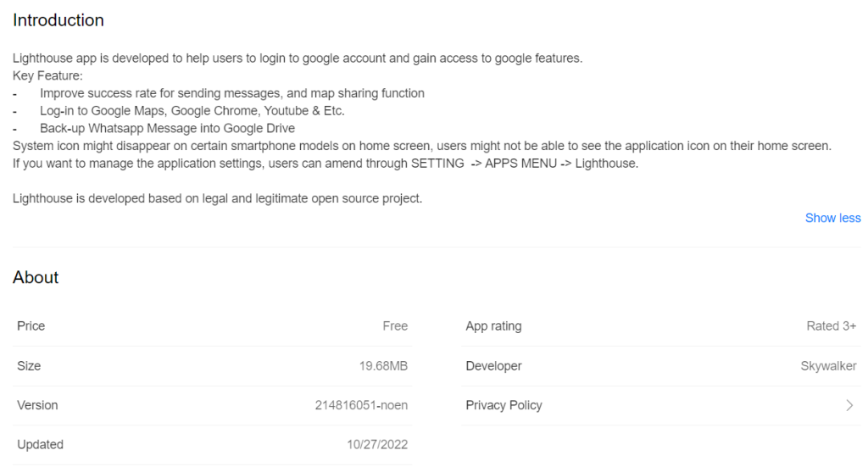Click the Price row label
Viewport: 868px width, 467px height.
[x=31, y=326]
